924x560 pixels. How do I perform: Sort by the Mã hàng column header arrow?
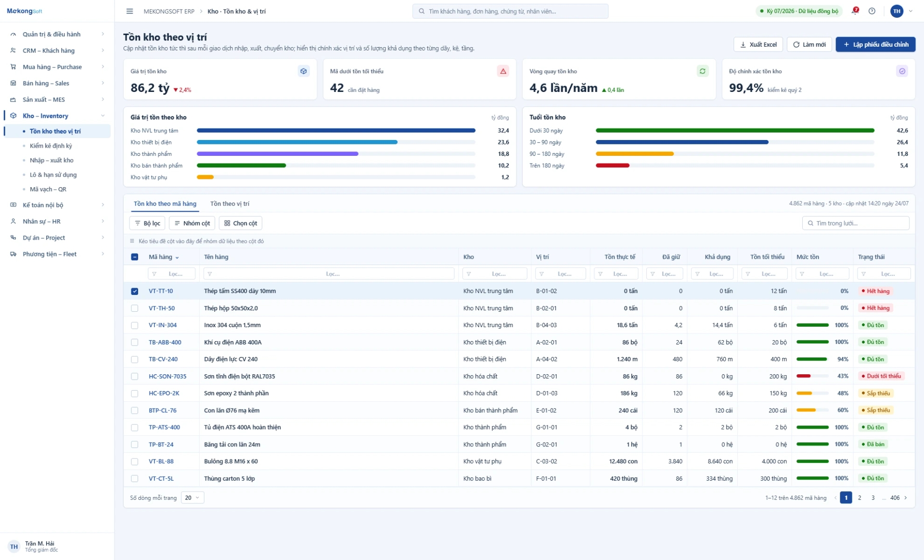click(177, 257)
